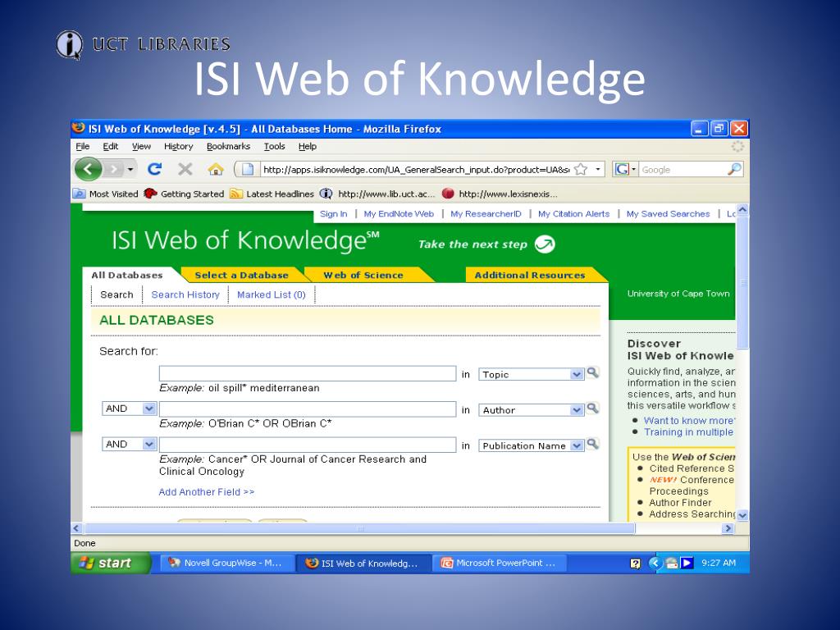The width and height of the screenshot is (840, 630).
Task: Click the Search sub-tab under All Databases
Action: click(116, 294)
